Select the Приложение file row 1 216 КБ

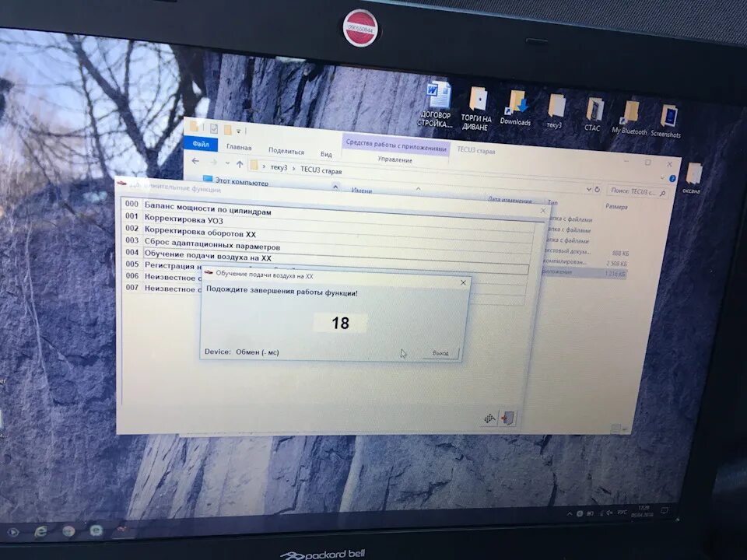(585, 273)
